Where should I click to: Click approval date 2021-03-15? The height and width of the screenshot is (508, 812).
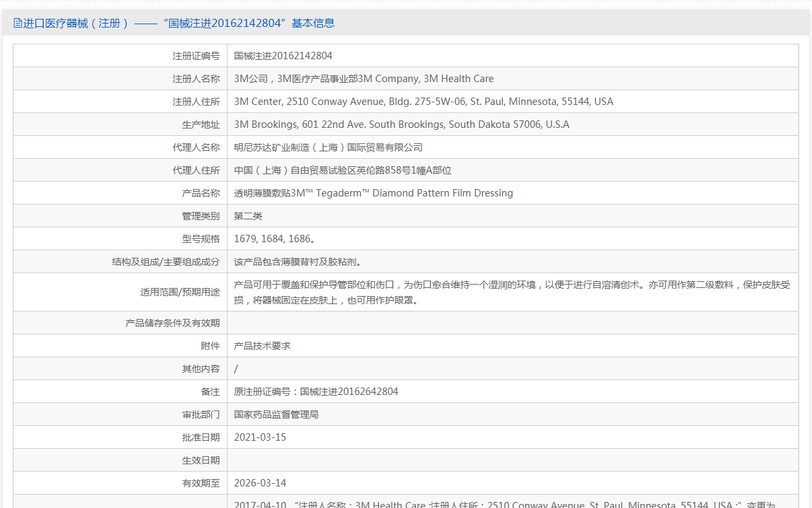coord(260,437)
